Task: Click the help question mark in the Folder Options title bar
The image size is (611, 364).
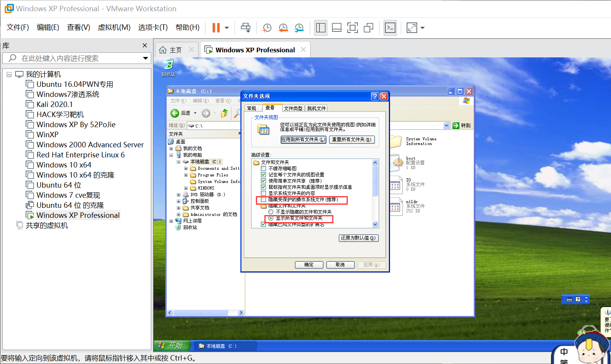Action: pos(375,96)
